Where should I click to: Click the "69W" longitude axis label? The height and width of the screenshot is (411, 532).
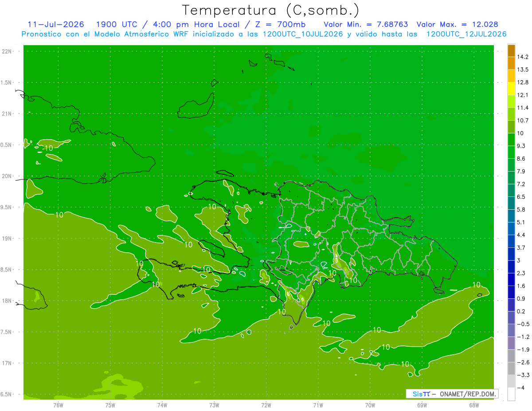click(422, 405)
